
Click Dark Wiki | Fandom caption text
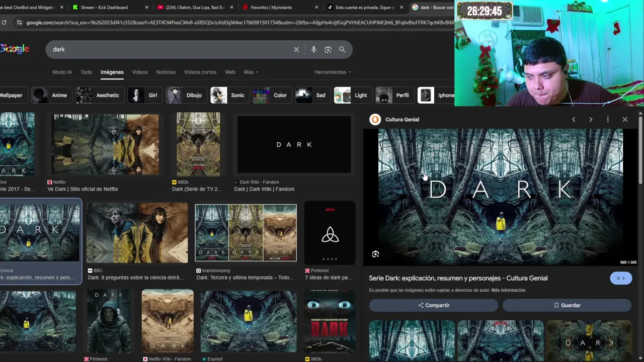[x=264, y=189]
